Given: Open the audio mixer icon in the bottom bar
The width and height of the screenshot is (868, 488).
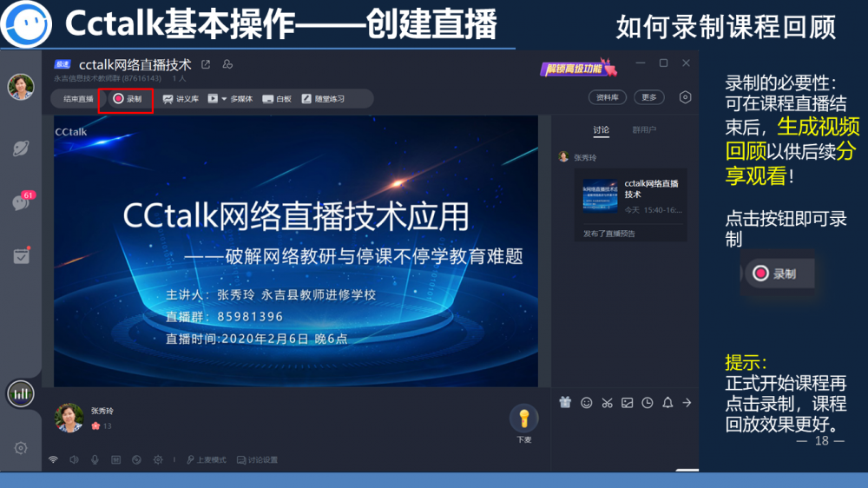Looking at the screenshot, I should point(115,459).
